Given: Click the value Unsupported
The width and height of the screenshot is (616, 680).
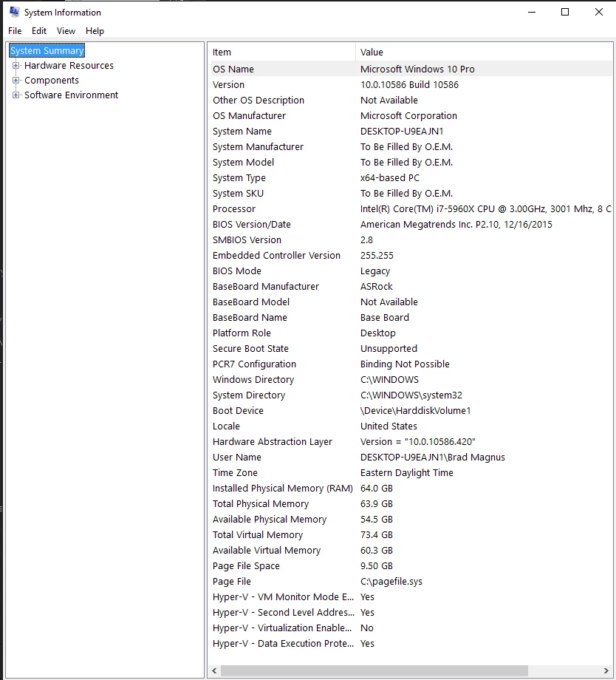Looking at the screenshot, I should (x=389, y=349).
